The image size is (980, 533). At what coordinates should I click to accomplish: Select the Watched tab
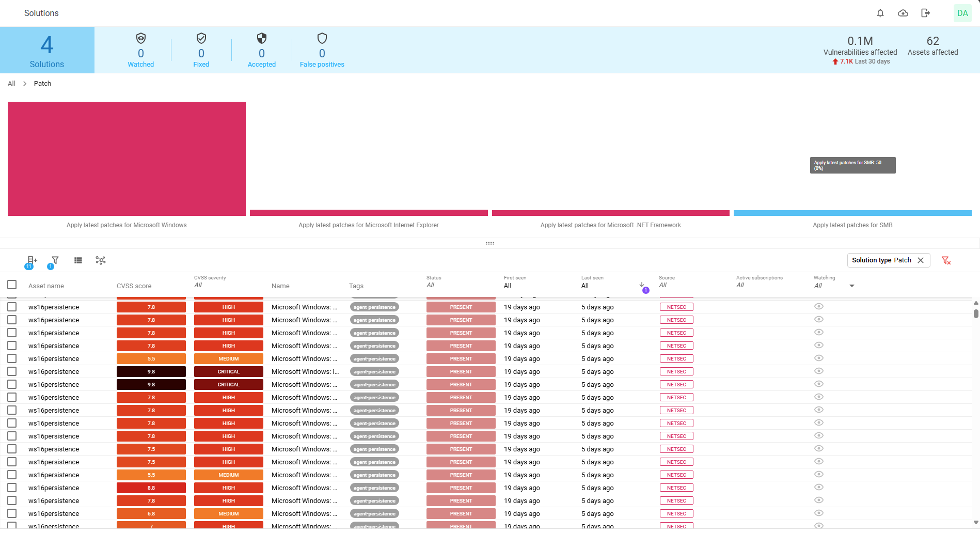point(141,51)
